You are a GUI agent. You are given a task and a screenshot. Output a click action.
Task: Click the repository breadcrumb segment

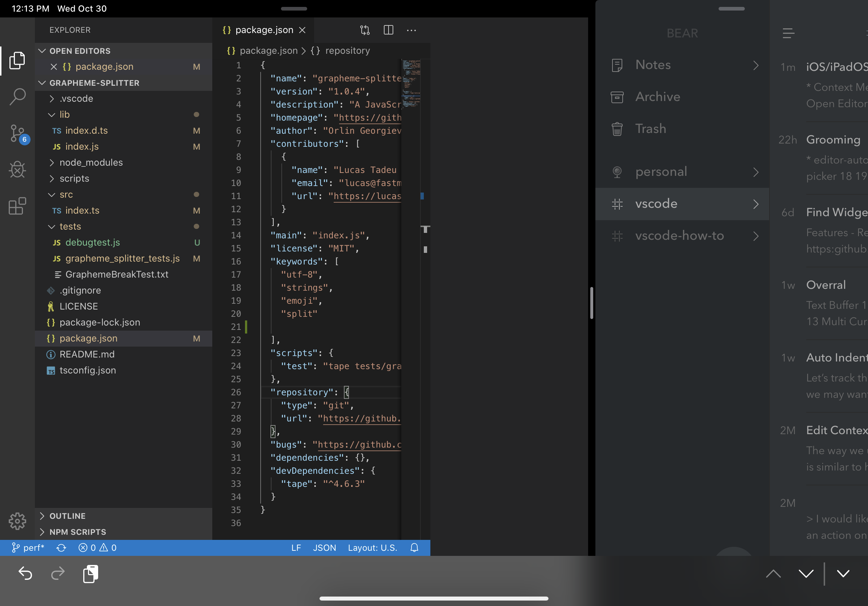click(340, 50)
